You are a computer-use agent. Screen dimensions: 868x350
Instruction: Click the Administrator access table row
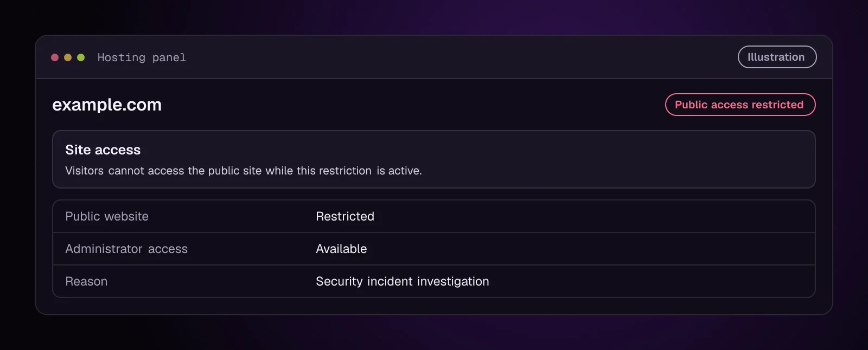click(x=434, y=249)
